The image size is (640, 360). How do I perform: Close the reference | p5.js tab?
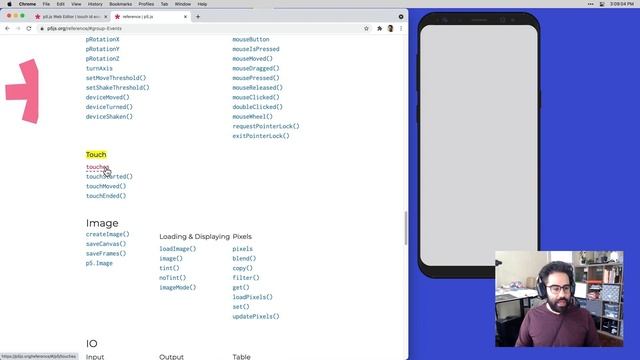coord(185,17)
